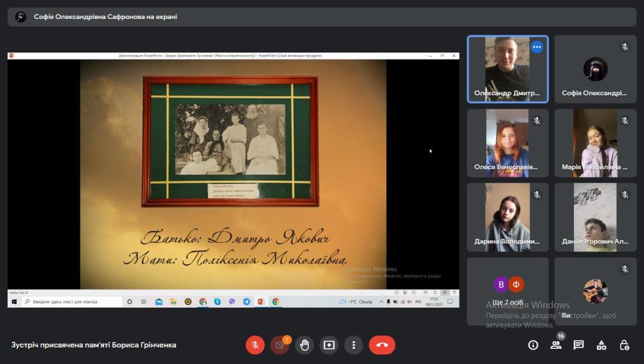644x364 pixels.
Task: Select Марія Михайлівна's video tile
Action: pyautogui.click(x=595, y=143)
